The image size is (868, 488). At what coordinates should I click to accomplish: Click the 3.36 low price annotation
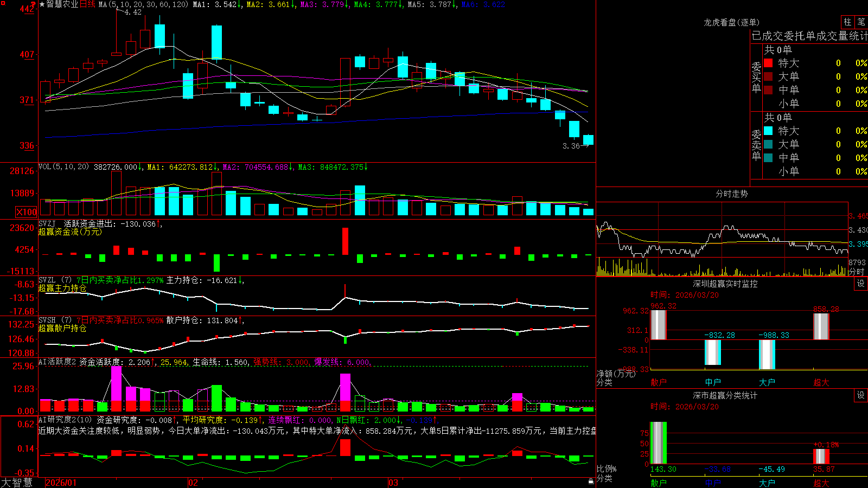point(571,146)
